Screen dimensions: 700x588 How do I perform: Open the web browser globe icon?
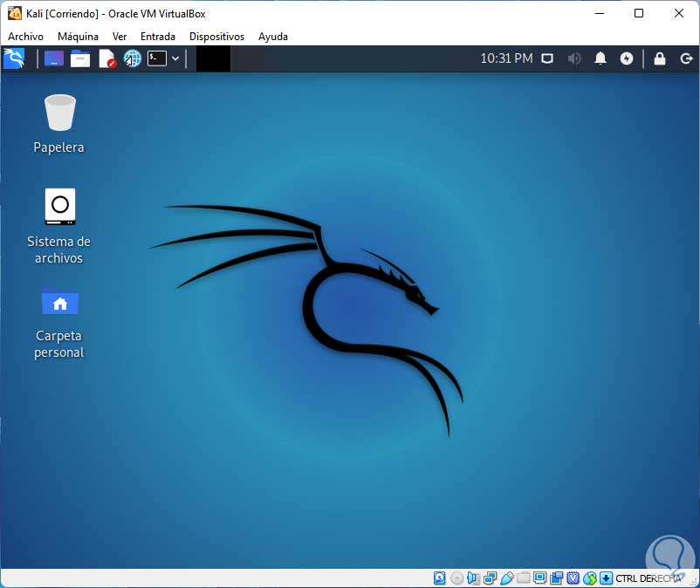133,58
